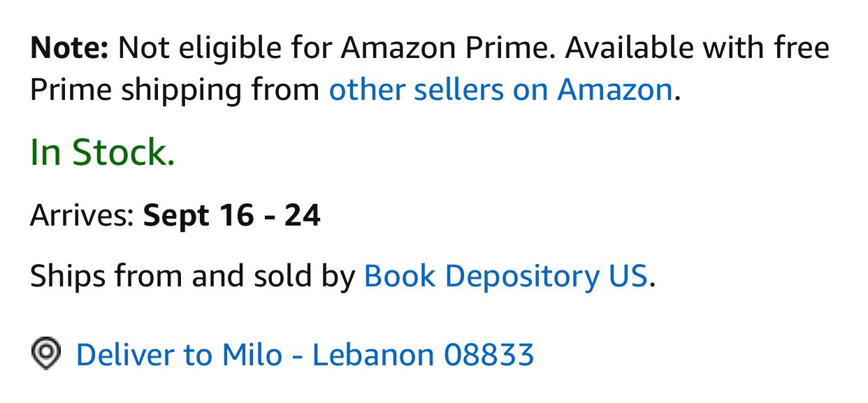The image size is (868, 403).
Task: Select the "Deliver to Milo" address link
Action: [x=305, y=355]
